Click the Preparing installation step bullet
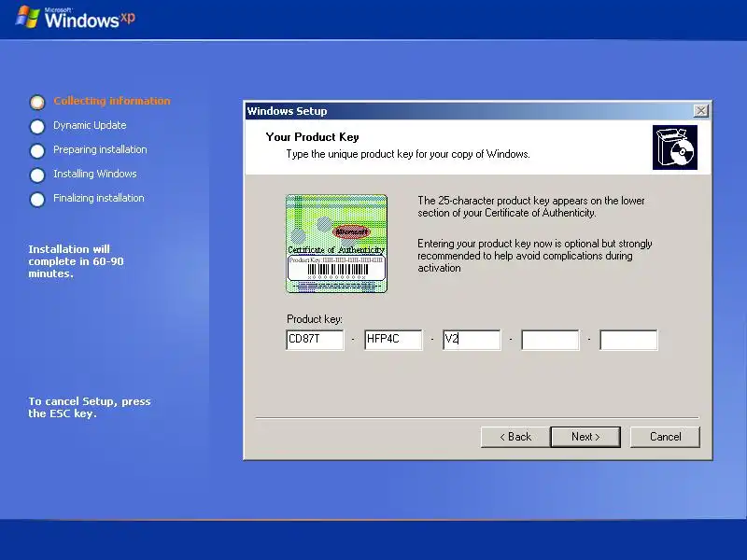The height and width of the screenshot is (560, 747). click(37, 150)
